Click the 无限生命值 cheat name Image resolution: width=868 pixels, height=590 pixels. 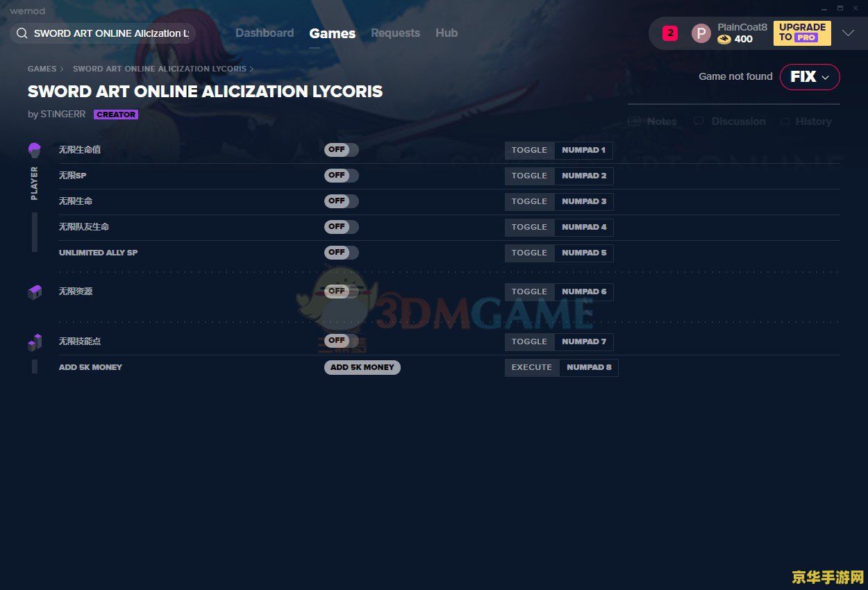pyautogui.click(x=80, y=150)
